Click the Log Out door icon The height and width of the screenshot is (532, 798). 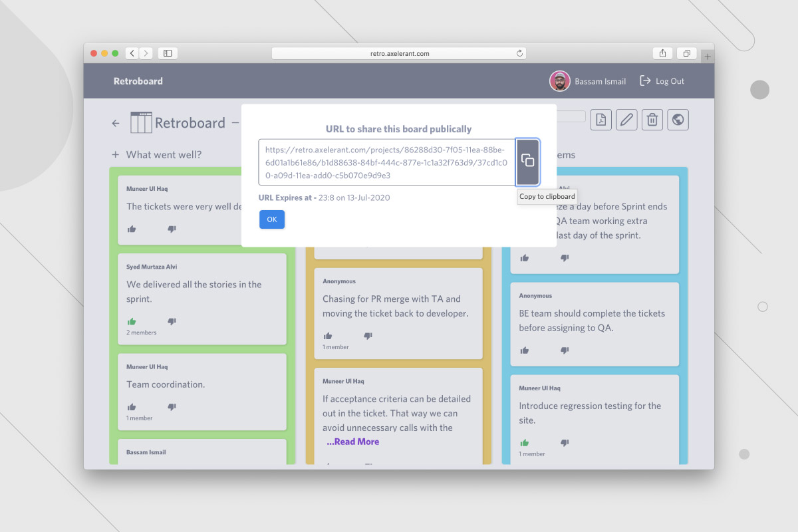644,80
